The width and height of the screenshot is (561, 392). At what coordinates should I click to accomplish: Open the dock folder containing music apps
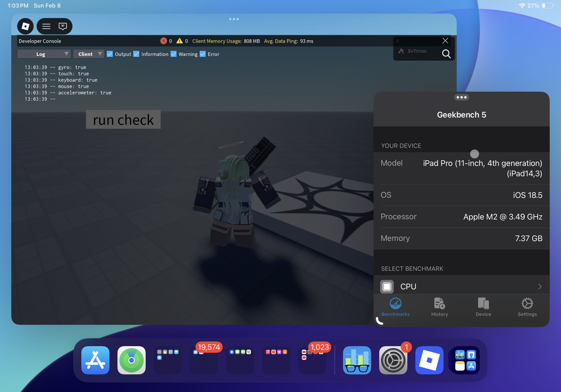pyautogui.click(x=276, y=360)
